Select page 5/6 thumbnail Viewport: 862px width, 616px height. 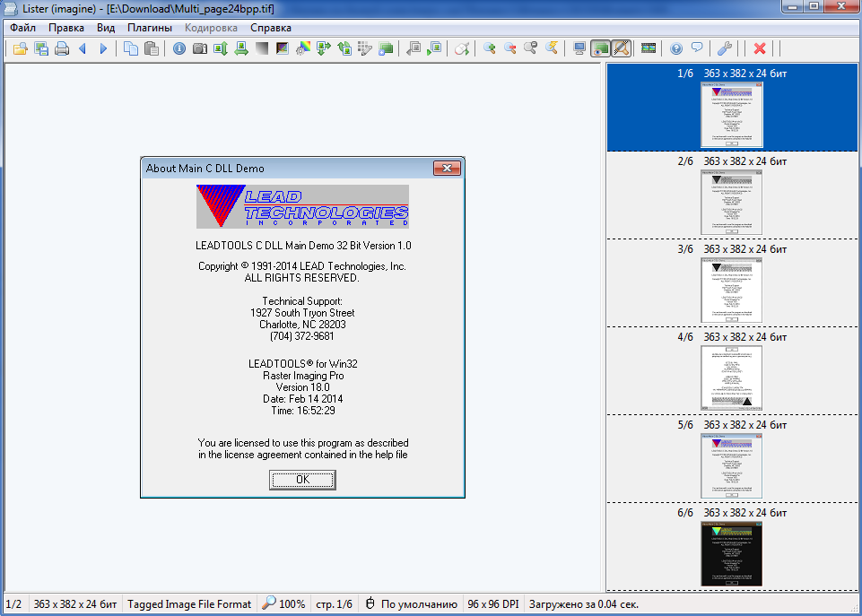(732, 466)
